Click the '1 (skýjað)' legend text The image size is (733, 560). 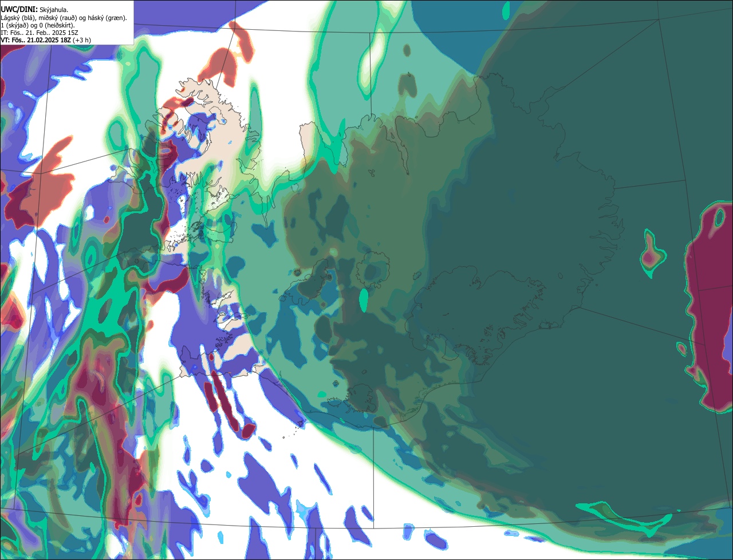click(14, 26)
